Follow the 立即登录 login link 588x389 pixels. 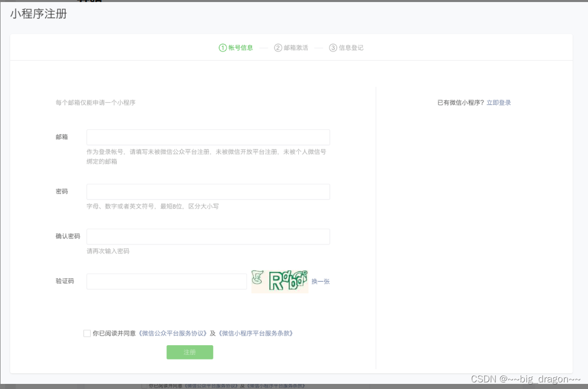click(x=498, y=103)
